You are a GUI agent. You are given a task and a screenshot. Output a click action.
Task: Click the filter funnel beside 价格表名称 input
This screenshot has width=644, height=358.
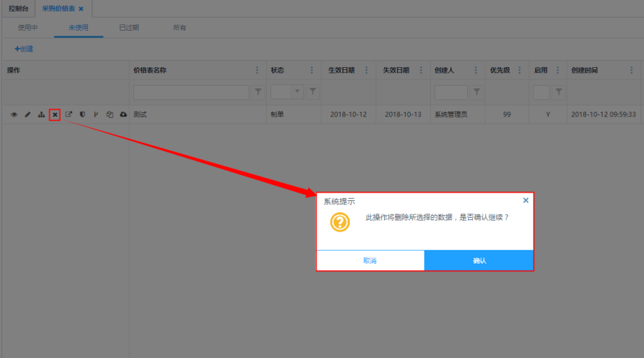tap(258, 92)
